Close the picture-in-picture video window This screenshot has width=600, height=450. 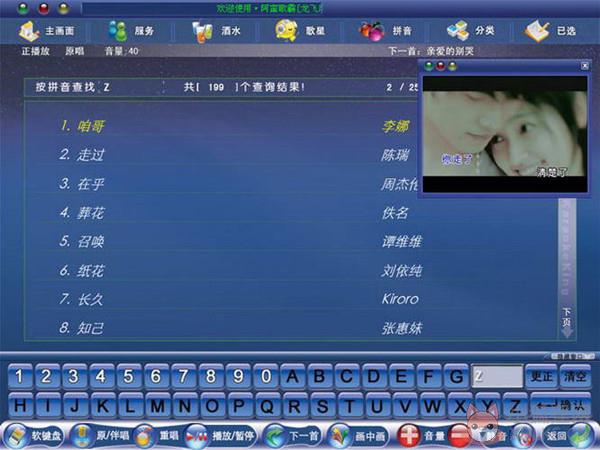[x=585, y=66]
